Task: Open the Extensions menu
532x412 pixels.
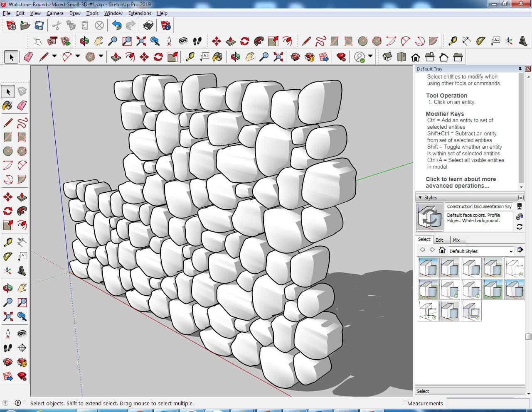Action: 140,13
